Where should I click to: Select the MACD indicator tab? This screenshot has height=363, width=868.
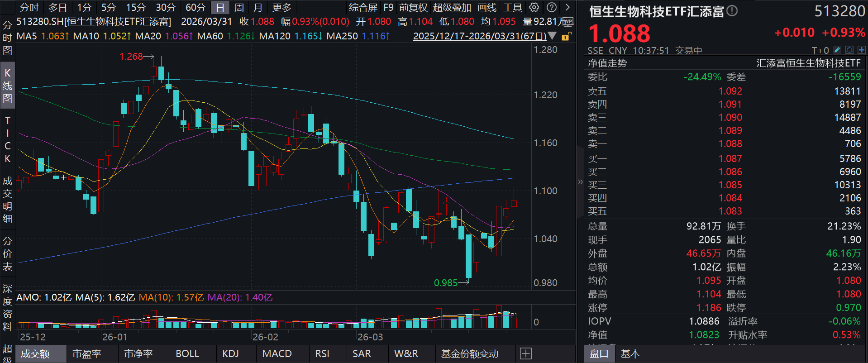pyautogui.click(x=277, y=353)
